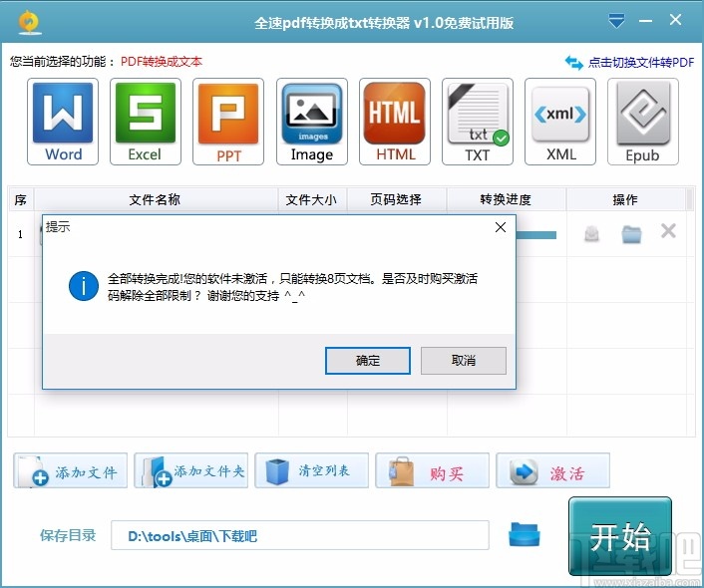Choose the PPT output format
The height and width of the screenshot is (588, 704).
point(228,122)
